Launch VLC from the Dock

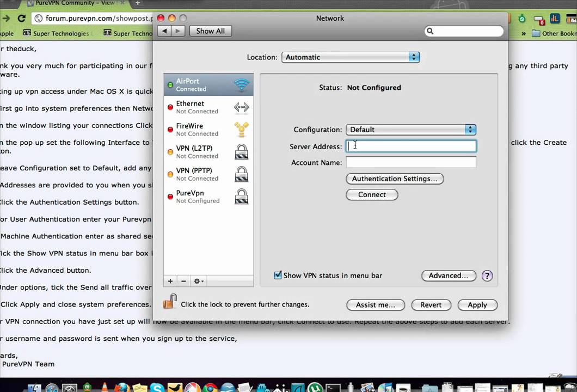[x=105, y=387]
